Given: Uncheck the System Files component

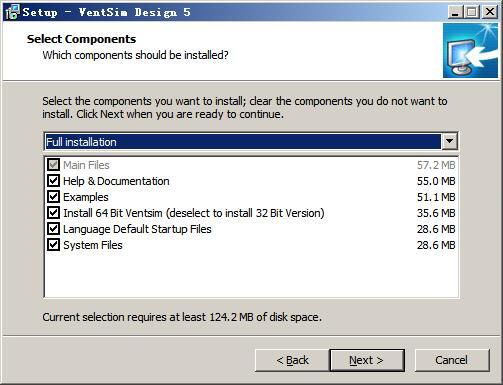Looking at the screenshot, I should point(53,245).
